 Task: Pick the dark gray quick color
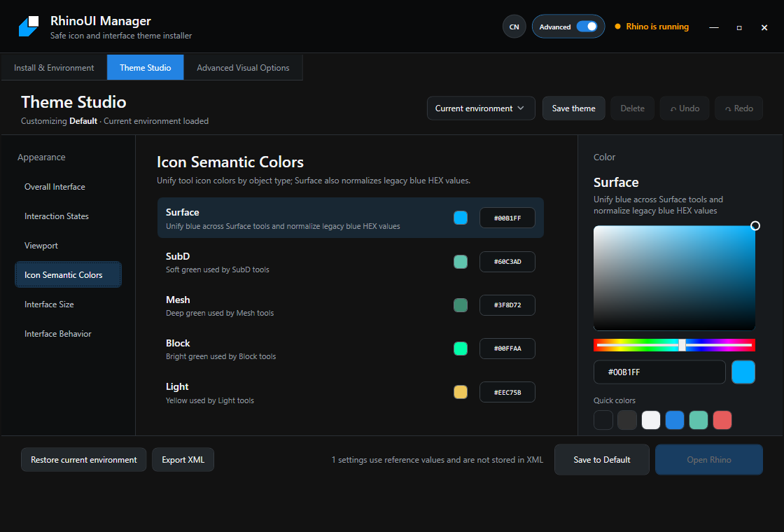(x=627, y=420)
